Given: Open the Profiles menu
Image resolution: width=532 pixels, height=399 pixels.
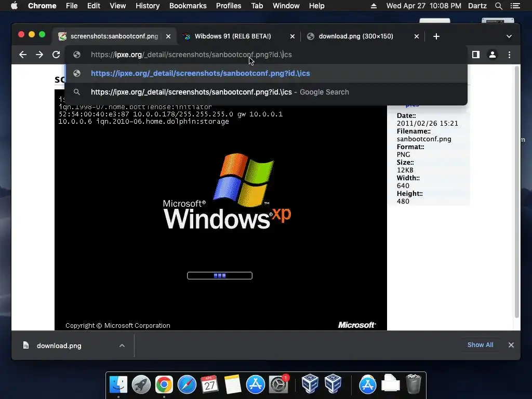Looking at the screenshot, I should (229, 6).
